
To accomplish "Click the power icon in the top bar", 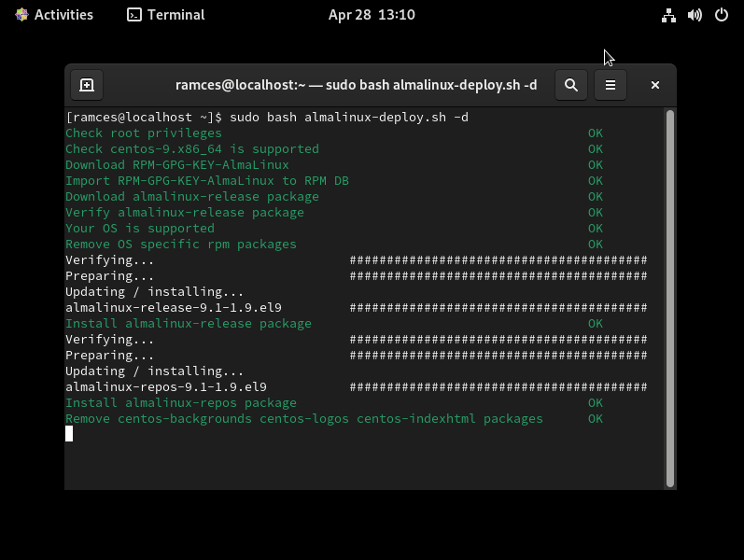I will tap(722, 15).
